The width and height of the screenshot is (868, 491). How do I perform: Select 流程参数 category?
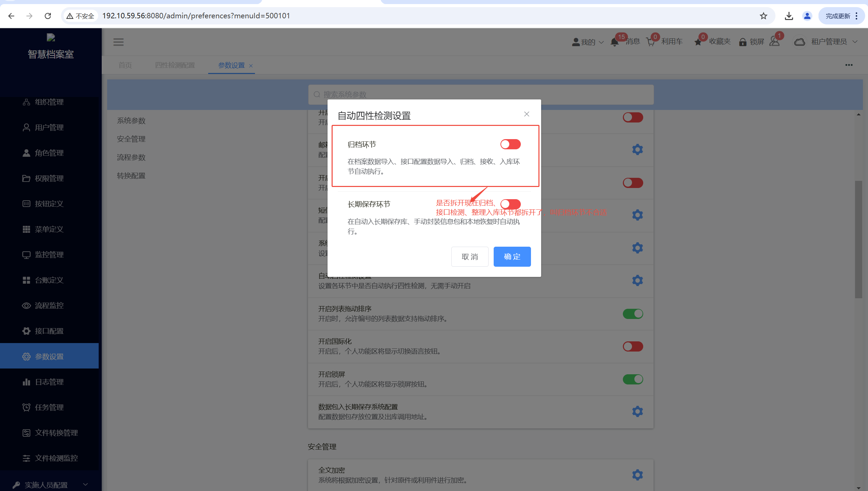[131, 157]
